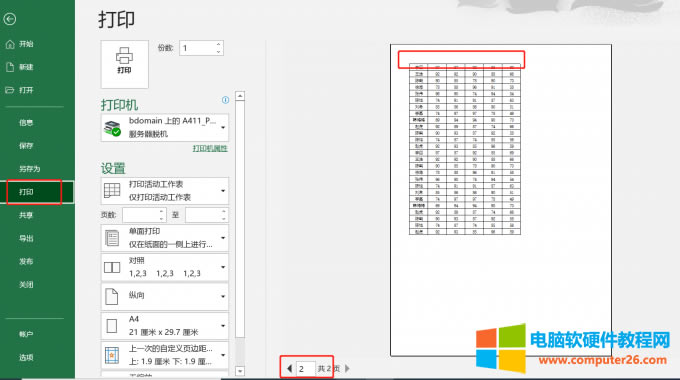680x380 pixels.
Task: Increase the number of copies
Action: [x=219, y=44]
